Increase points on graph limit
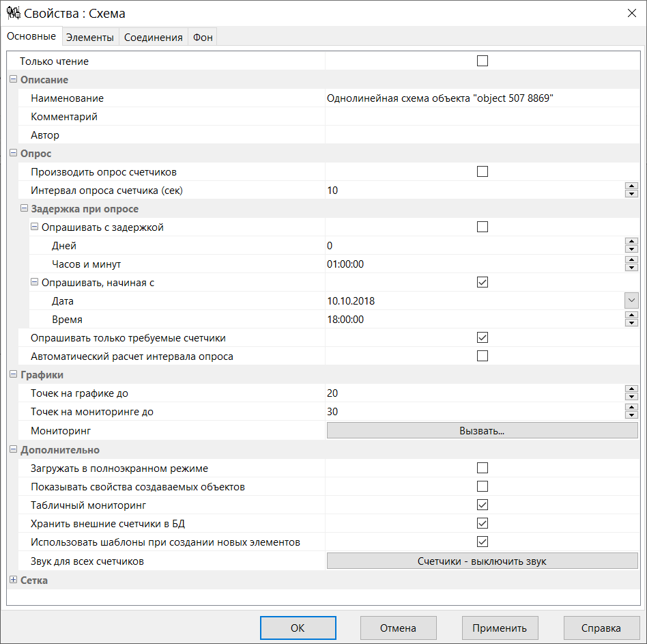The width and height of the screenshot is (647, 644). pyautogui.click(x=631, y=389)
